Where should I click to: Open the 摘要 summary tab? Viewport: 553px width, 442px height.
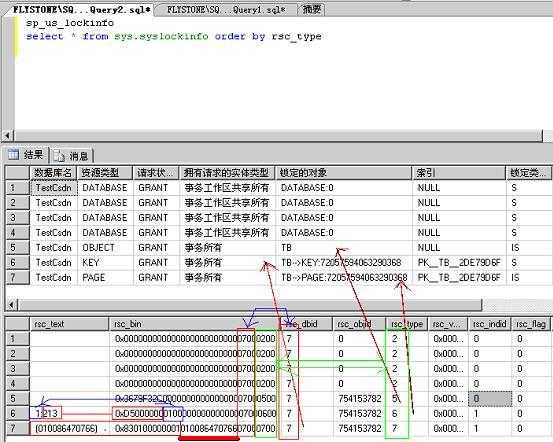click(311, 10)
